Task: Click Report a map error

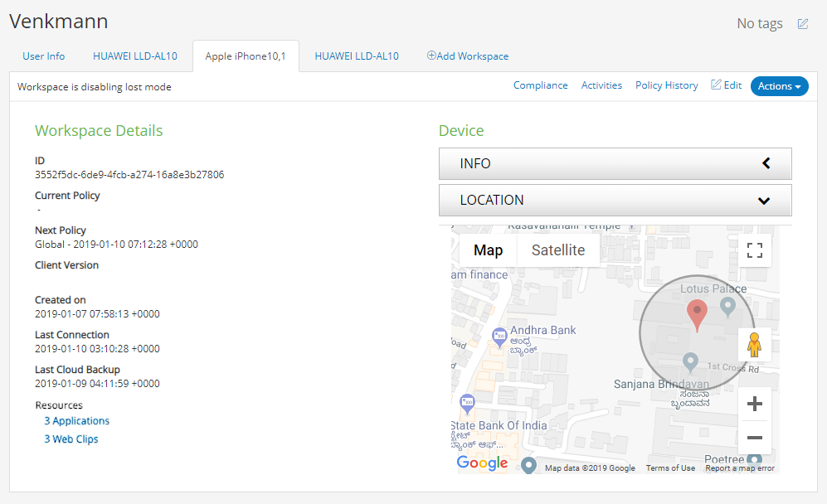Action: pyautogui.click(x=740, y=468)
